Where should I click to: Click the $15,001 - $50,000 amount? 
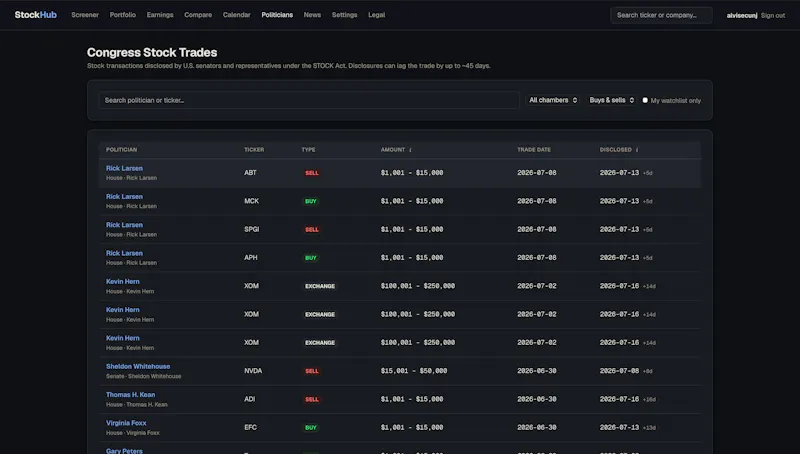pyautogui.click(x=414, y=371)
